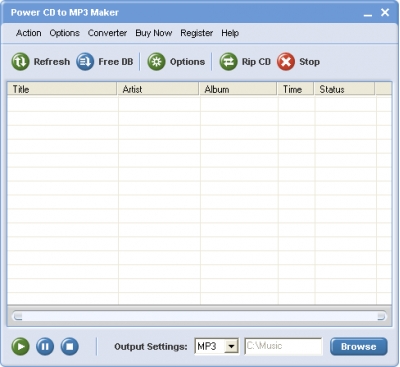Click the red Stop icon

point(286,62)
